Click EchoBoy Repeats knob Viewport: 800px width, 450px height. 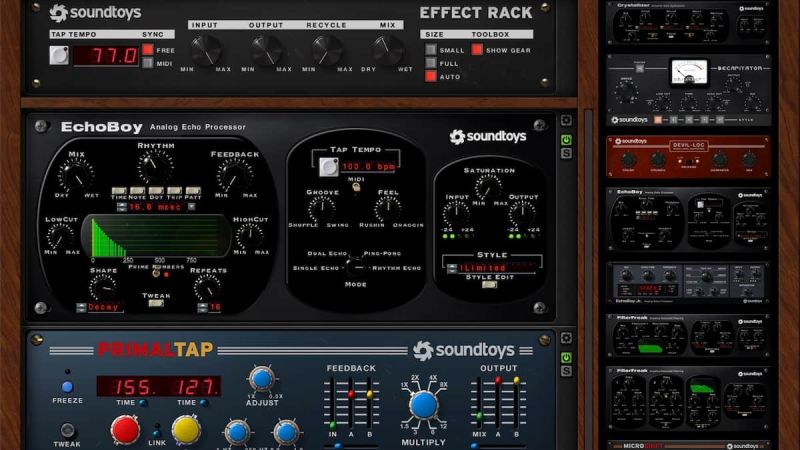[207, 288]
